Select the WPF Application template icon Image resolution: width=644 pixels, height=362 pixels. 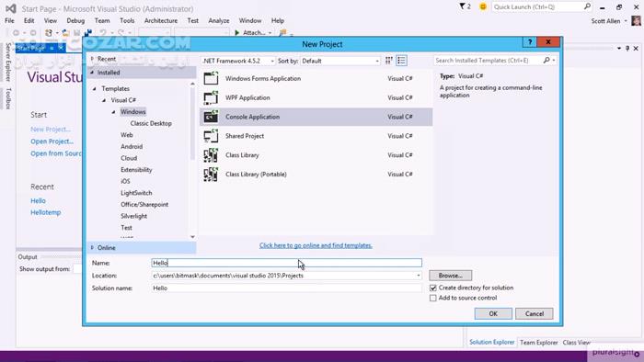pyautogui.click(x=211, y=97)
